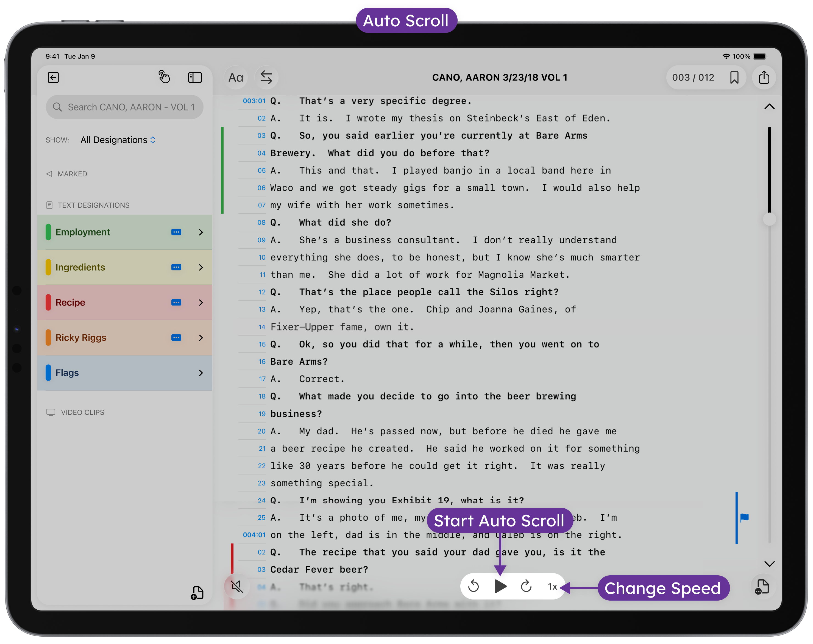Screen dimensions: 813x644
Task: Click the transcript scrollbar handle
Action: click(x=769, y=219)
